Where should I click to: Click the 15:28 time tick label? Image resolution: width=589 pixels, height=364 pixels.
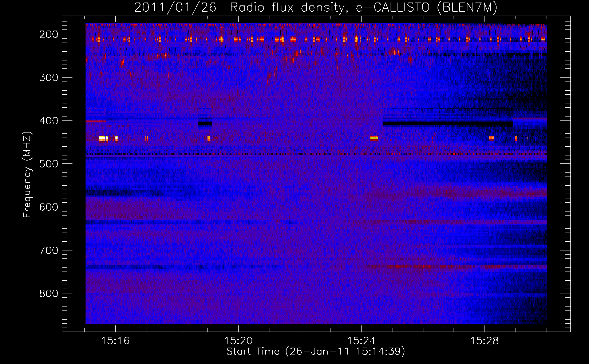(485, 341)
